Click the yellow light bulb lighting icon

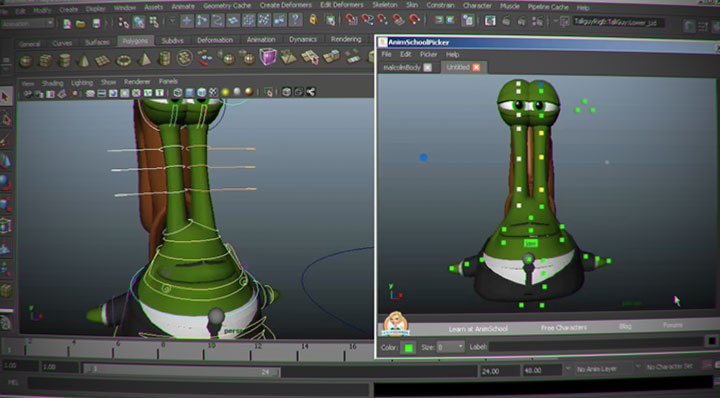tap(225, 93)
